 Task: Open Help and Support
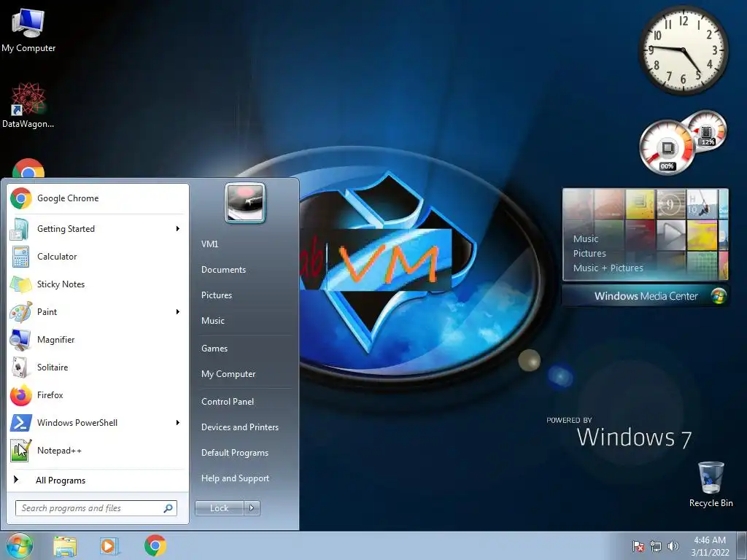click(235, 478)
